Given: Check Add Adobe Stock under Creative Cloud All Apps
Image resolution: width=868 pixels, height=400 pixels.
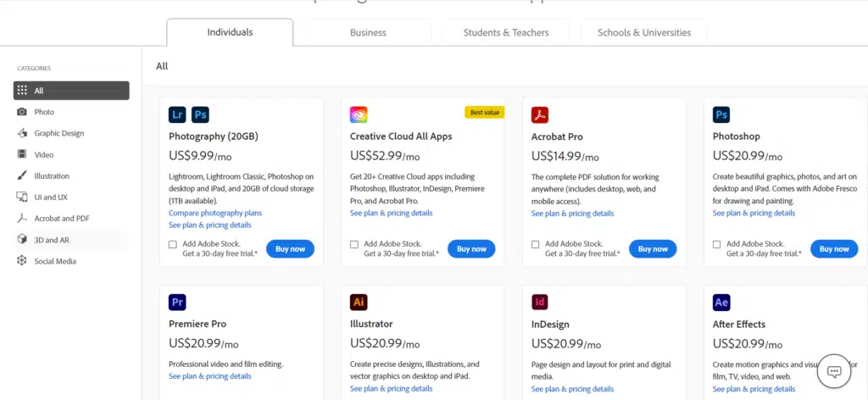Looking at the screenshot, I should tap(354, 244).
